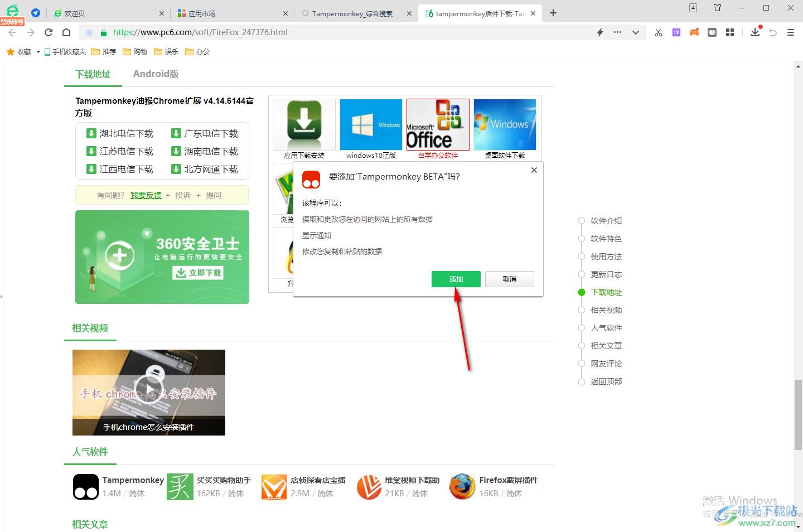
Task: Open the skin T-shirt icon
Action: click(718, 8)
